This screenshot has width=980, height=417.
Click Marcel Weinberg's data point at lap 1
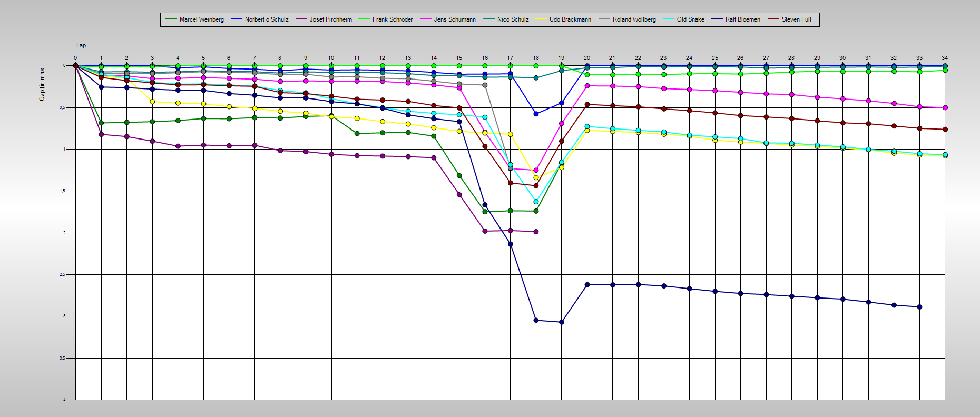coord(101,123)
